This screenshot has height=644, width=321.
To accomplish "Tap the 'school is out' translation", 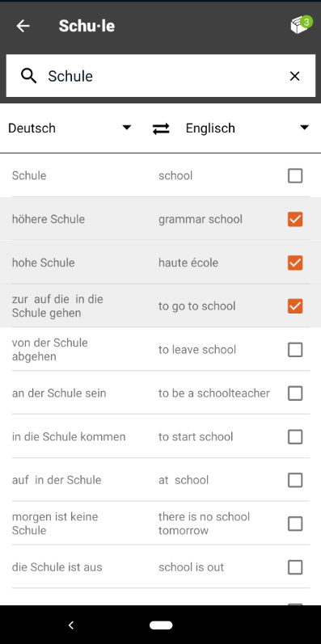I will [x=191, y=567].
